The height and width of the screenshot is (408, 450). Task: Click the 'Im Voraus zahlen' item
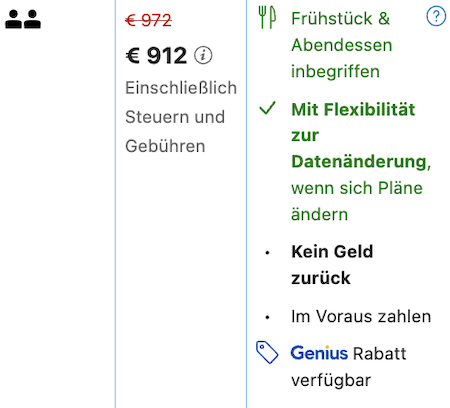point(361,316)
